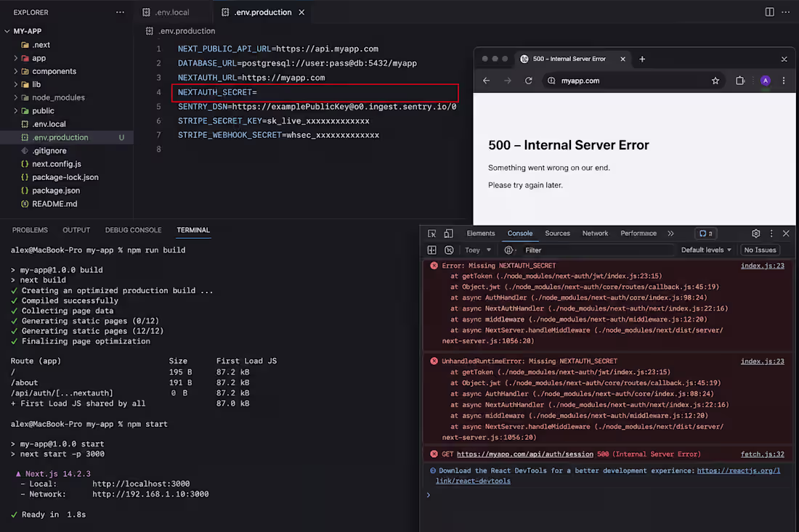Switch to the Network tab in DevTools
Screen dimensions: 799x532
[595, 234]
